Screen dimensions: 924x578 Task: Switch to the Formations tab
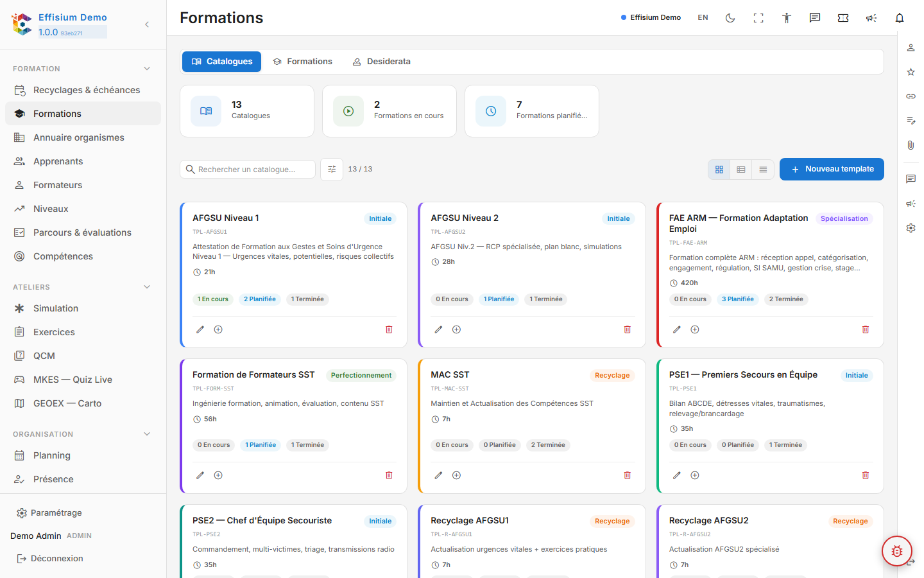click(302, 62)
